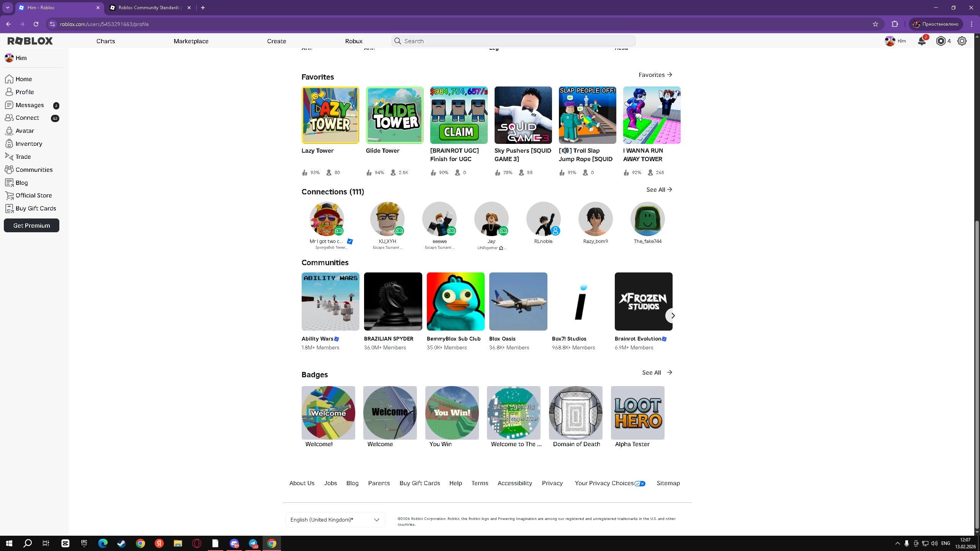The image size is (980, 551).
Task: Open the Marketplace nav item
Action: (x=191, y=41)
